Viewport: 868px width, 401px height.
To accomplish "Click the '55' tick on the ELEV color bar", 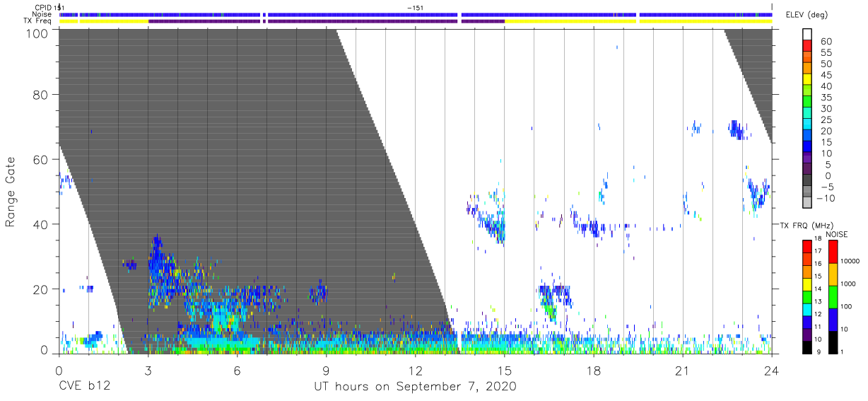I will [x=825, y=53].
